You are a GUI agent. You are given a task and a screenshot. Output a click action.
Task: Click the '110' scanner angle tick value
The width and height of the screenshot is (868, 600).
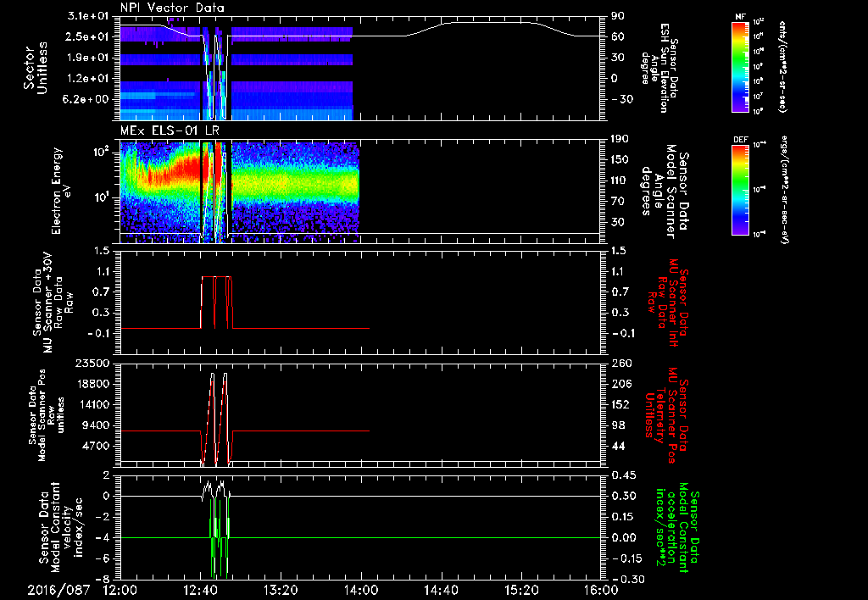point(620,181)
